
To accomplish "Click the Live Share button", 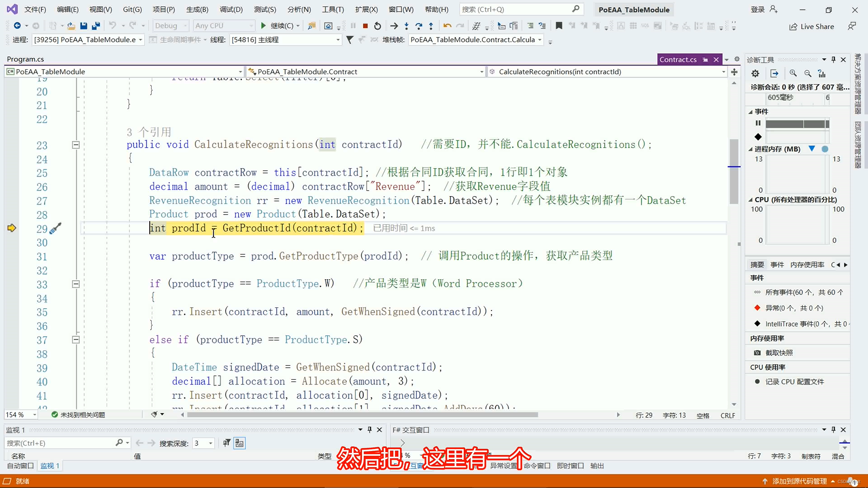I will coord(811,27).
